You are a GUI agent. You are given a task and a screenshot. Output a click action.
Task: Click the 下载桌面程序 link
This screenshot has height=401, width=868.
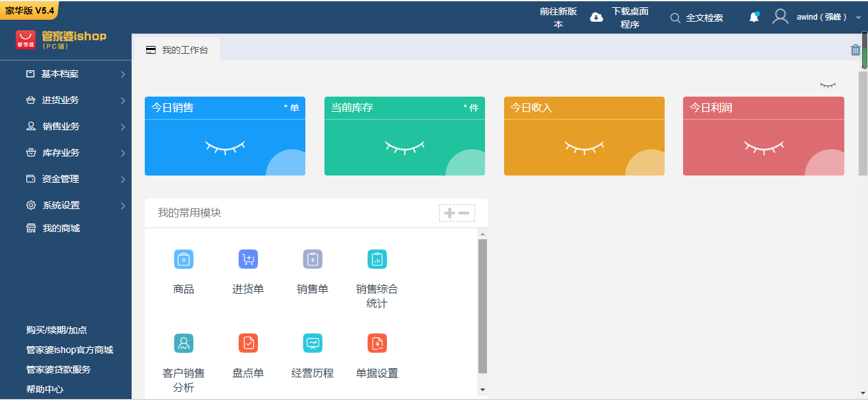630,18
